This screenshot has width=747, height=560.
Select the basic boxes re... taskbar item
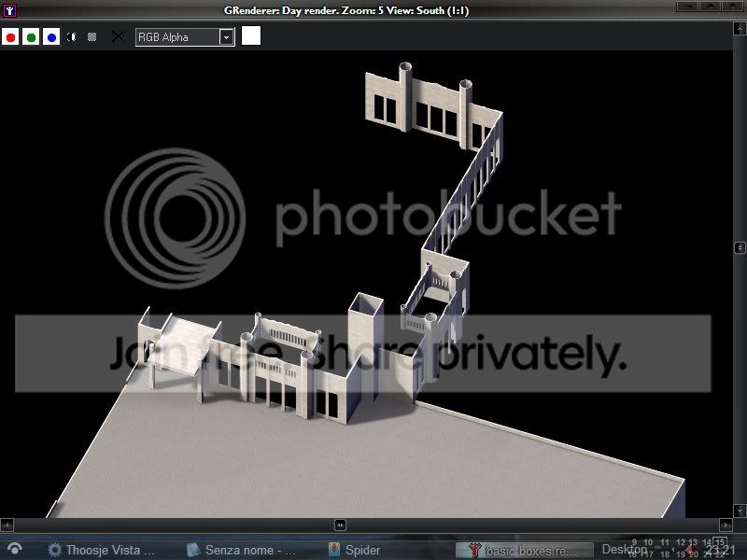pos(525,551)
